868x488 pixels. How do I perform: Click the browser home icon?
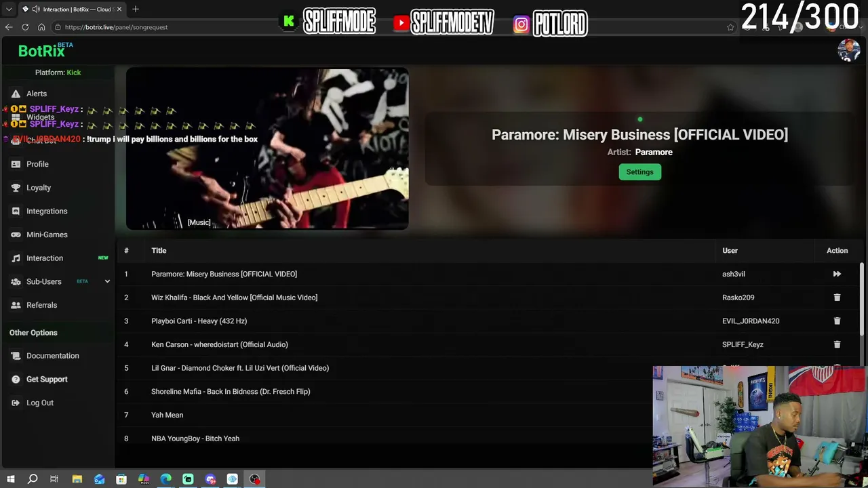pos(41,27)
